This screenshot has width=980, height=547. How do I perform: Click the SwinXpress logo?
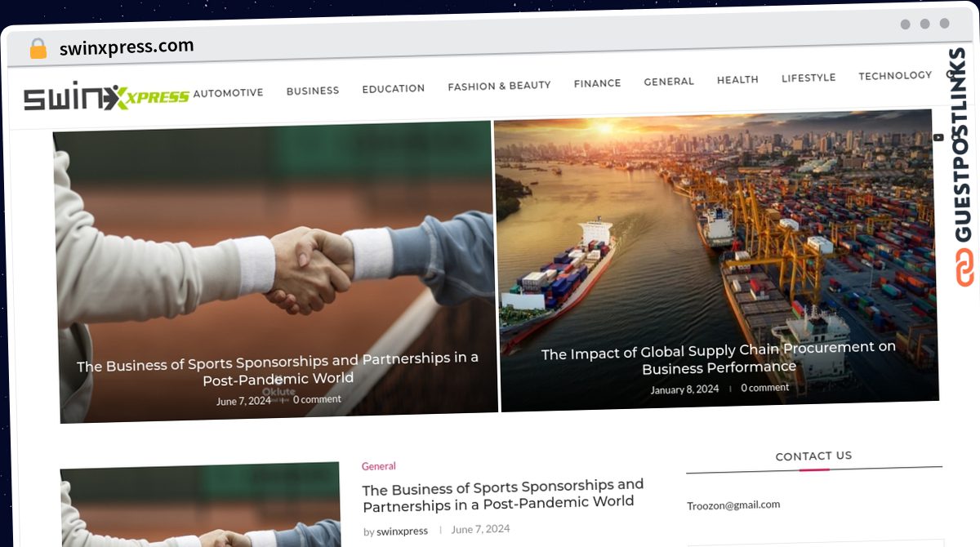[106, 97]
